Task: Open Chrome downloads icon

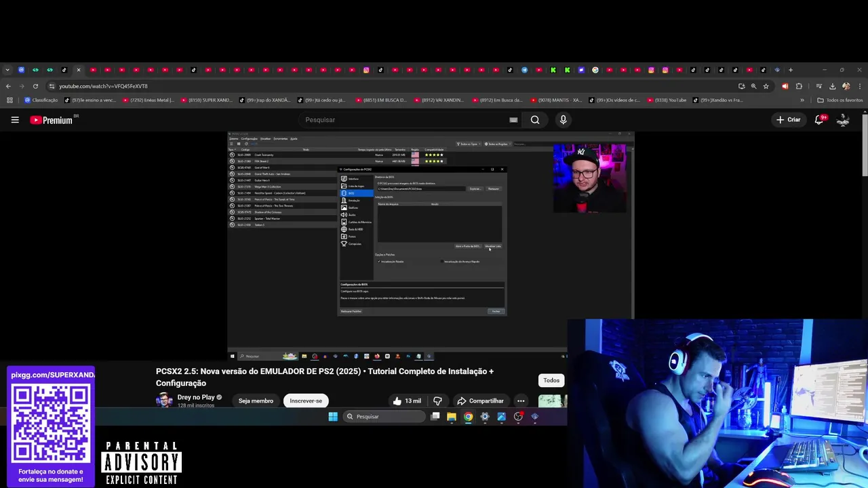Action: tap(833, 86)
